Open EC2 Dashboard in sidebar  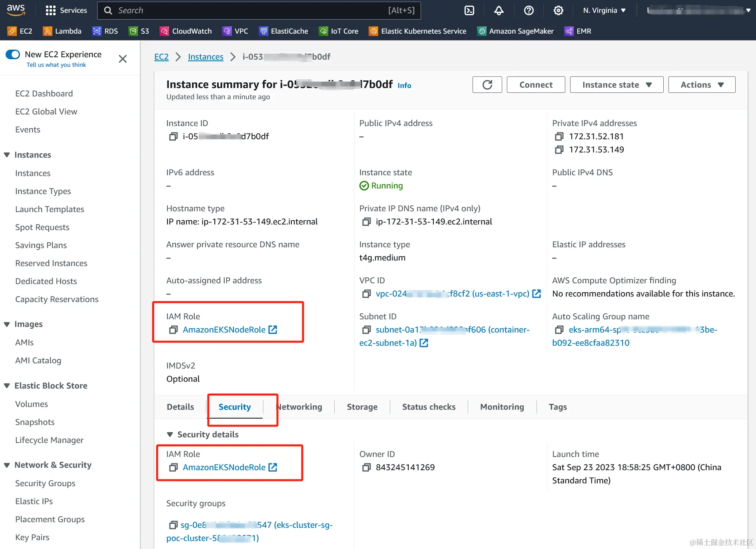(x=44, y=94)
